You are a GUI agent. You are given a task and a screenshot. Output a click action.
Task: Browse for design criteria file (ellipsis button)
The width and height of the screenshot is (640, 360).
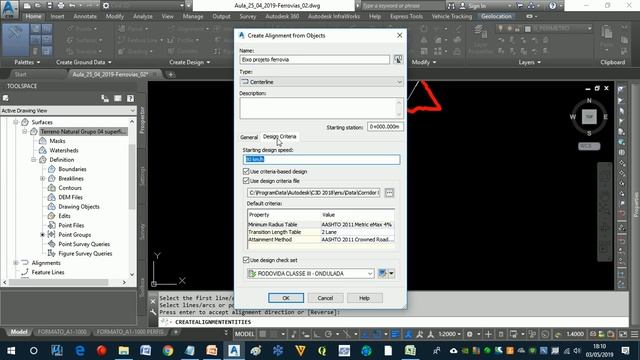[389, 193]
